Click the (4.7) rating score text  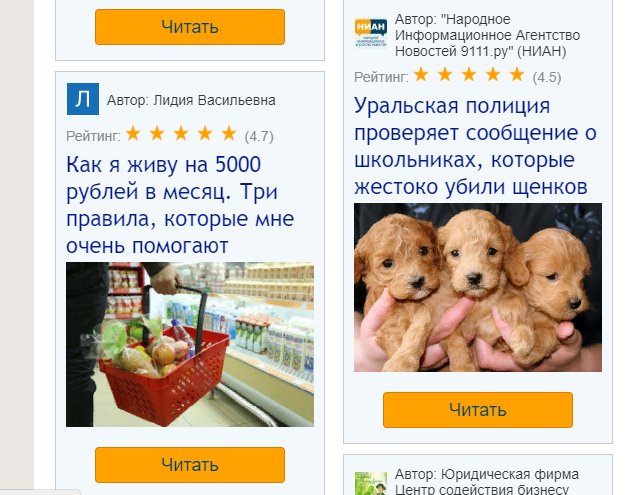[x=259, y=136]
